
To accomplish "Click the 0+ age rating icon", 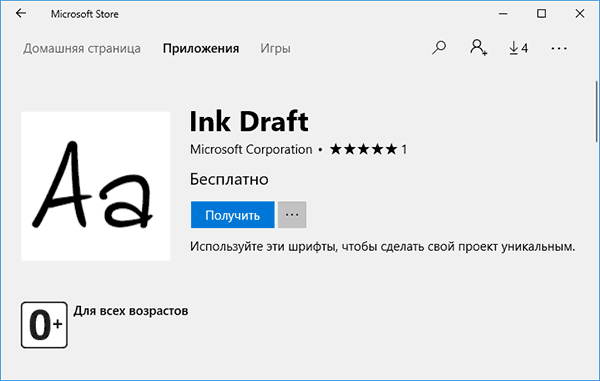I will tap(44, 325).
